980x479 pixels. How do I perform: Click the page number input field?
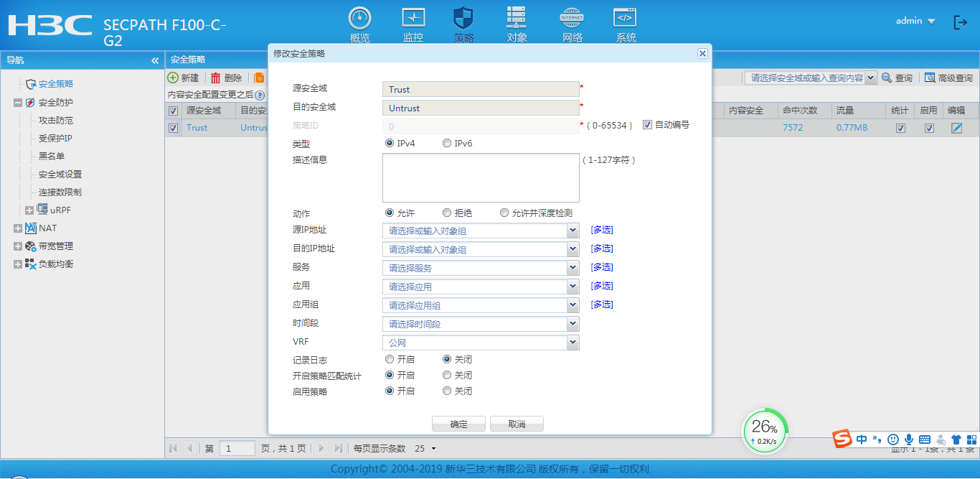[237, 448]
